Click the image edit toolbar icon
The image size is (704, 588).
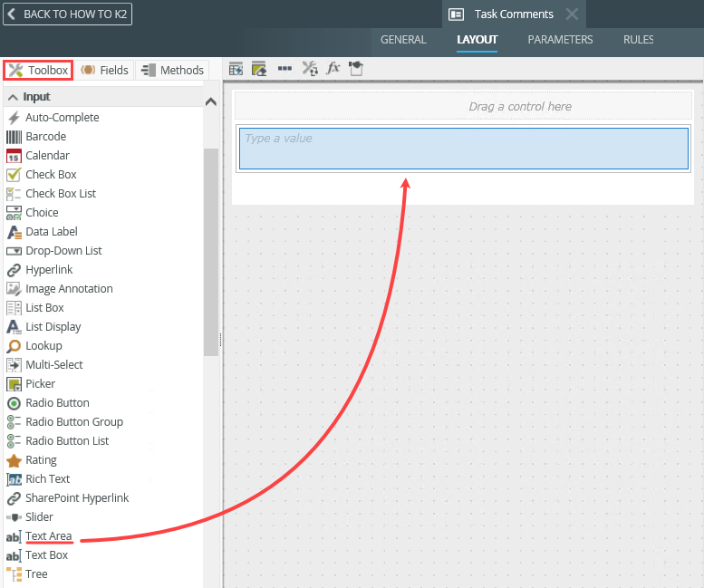coord(259,69)
